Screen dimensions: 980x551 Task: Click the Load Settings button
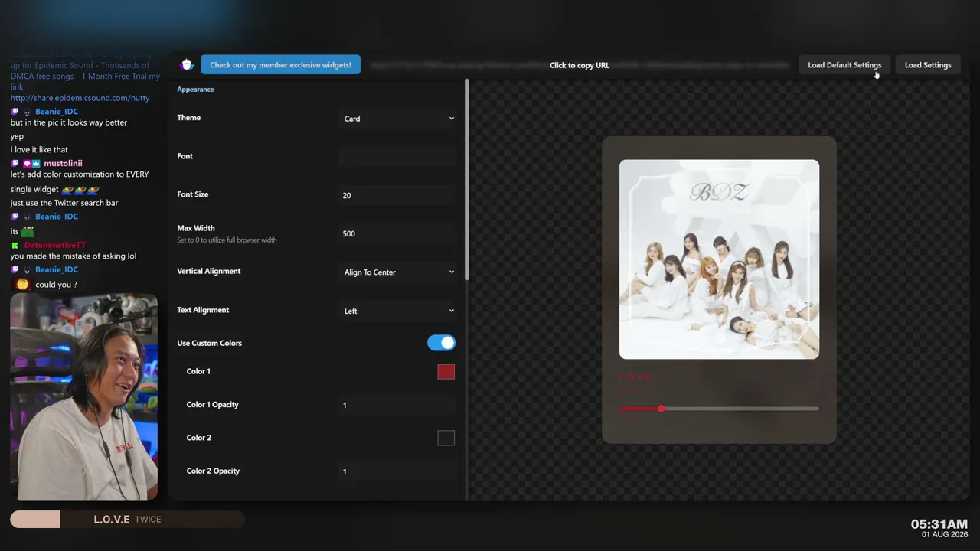[928, 65]
